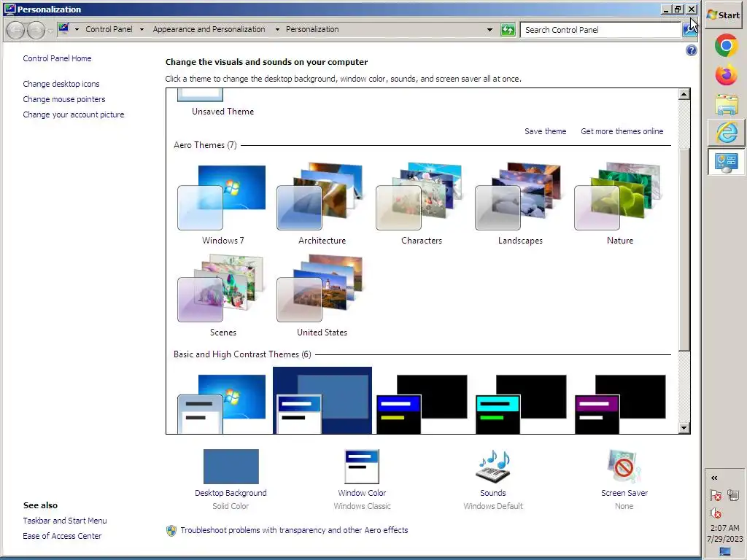
Task: Click the Control Panel icon in address bar
Action: tap(63, 29)
